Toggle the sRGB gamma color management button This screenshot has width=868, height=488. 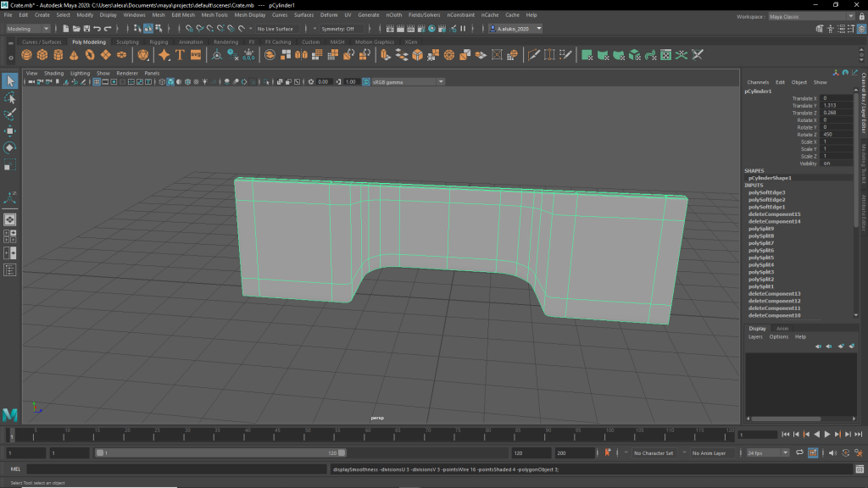(366, 82)
